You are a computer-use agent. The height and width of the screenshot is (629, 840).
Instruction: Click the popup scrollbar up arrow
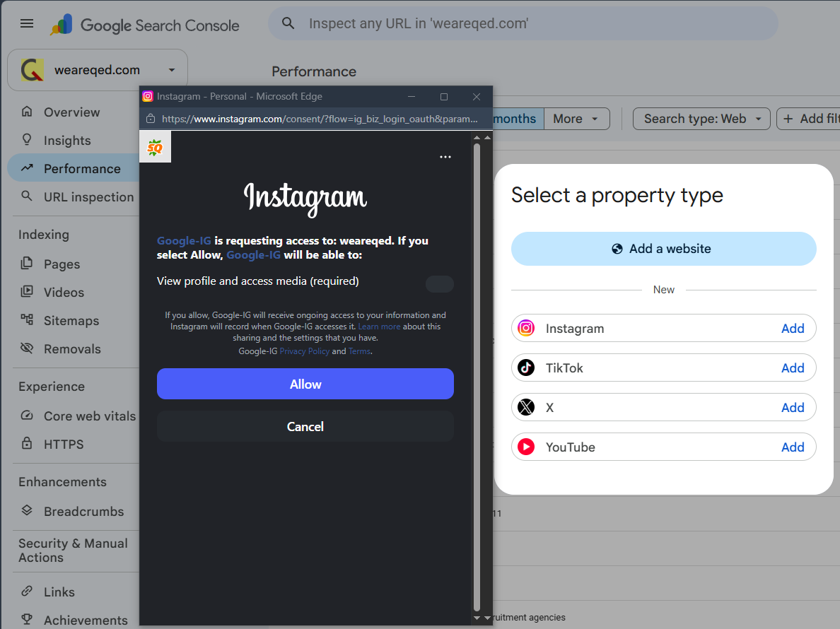pos(477,138)
